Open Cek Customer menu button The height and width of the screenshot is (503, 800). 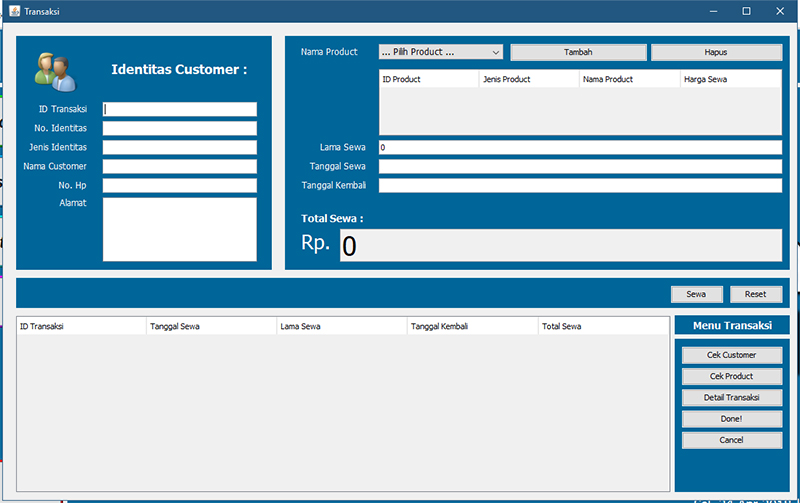[732, 355]
